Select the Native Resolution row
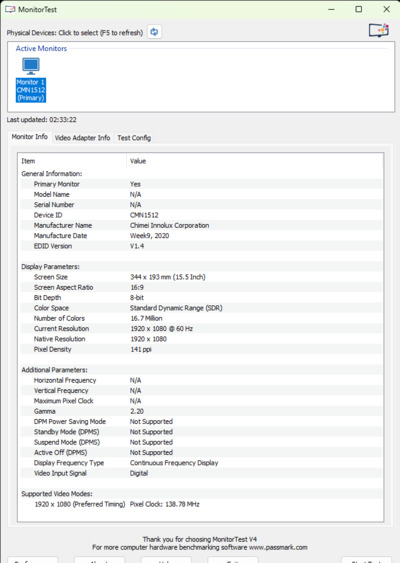This screenshot has width=400, height=563. click(201, 339)
